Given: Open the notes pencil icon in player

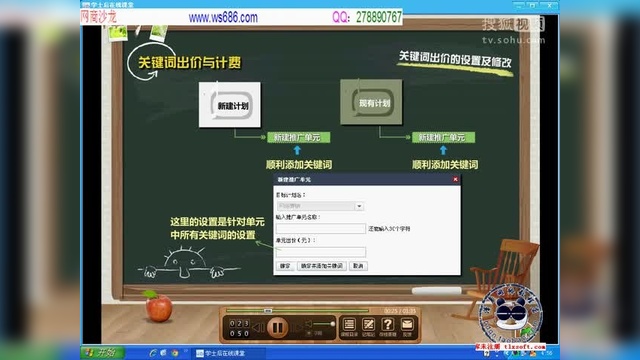Looking at the screenshot, I should click(x=368, y=325).
